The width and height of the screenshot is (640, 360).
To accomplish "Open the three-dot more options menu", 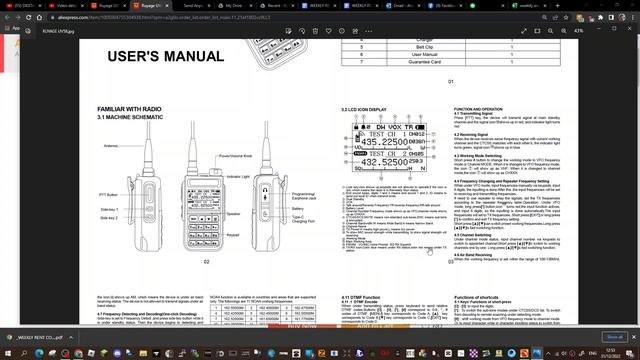I will tap(369, 31).
